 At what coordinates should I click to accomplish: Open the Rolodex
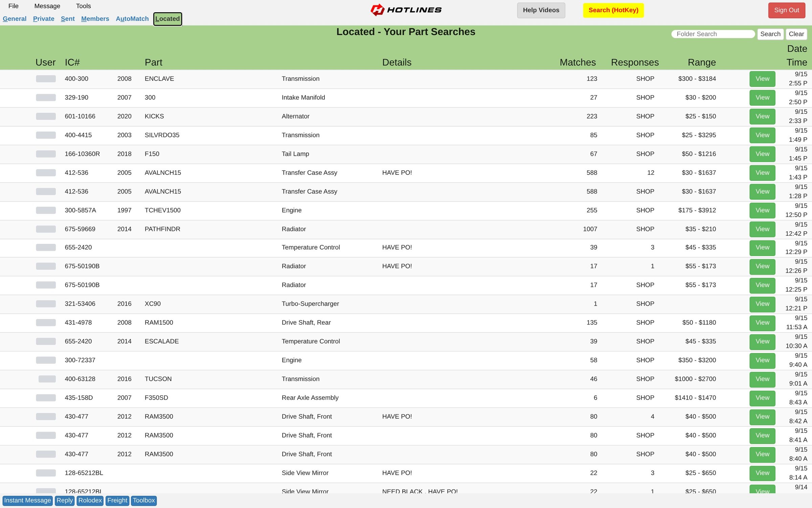tap(90, 501)
